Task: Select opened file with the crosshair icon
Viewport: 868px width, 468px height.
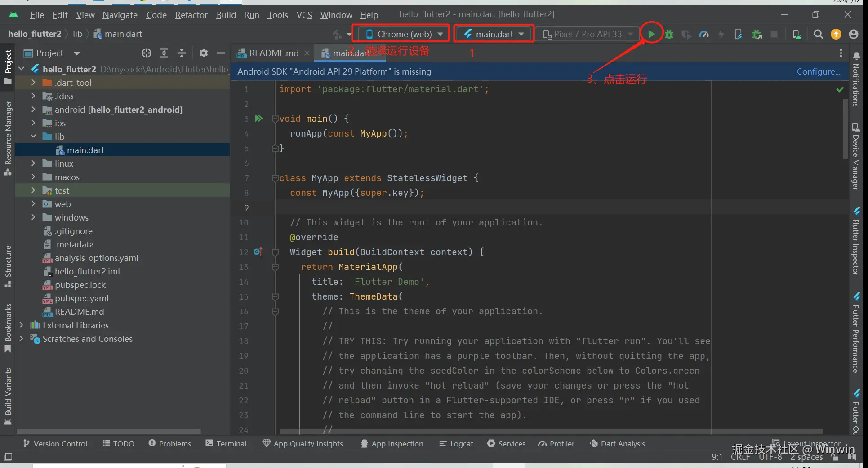Action: pyautogui.click(x=147, y=53)
